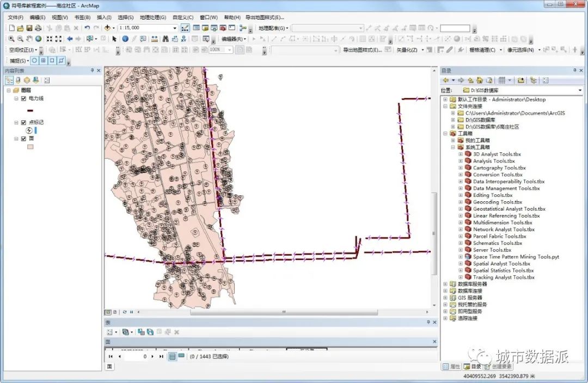Open the 地理处理(G) menu

tap(153, 17)
